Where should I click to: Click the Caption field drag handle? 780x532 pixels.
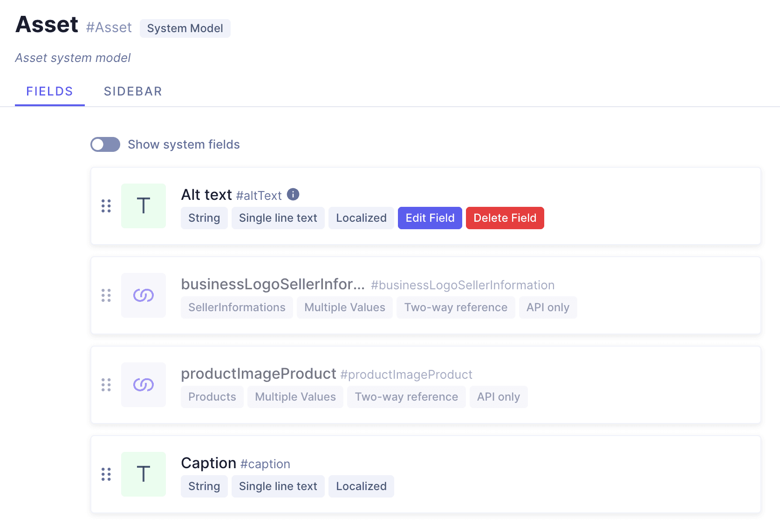pyautogui.click(x=106, y=474)
